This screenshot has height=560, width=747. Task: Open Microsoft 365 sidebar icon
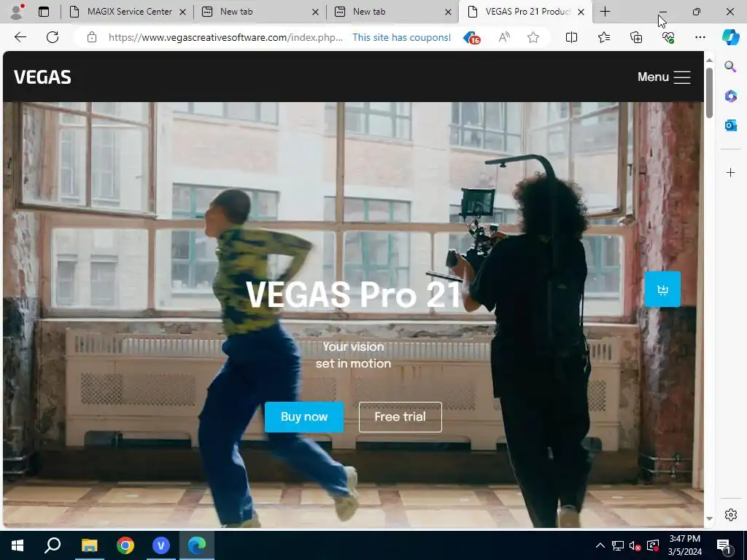(730, 96)
